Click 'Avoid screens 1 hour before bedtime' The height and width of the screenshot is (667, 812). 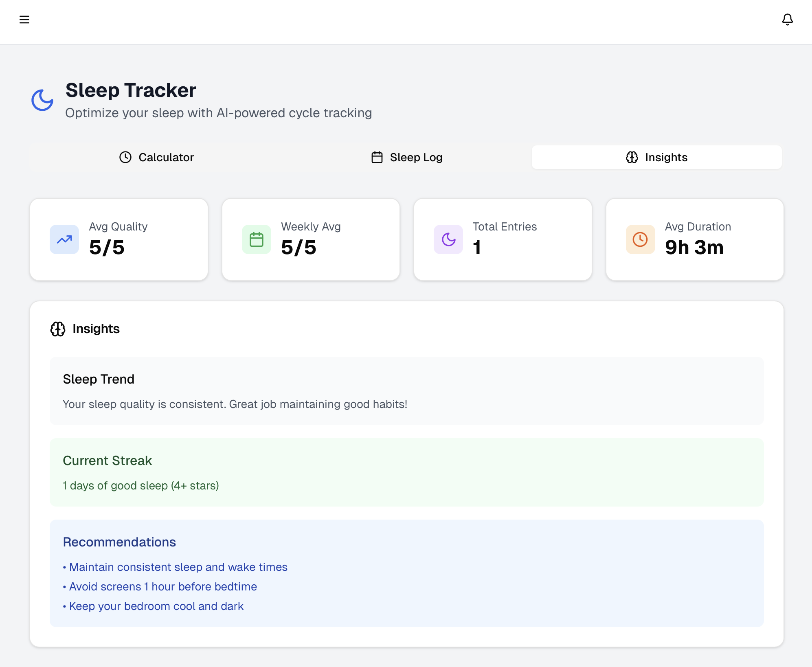coord(163,586)
